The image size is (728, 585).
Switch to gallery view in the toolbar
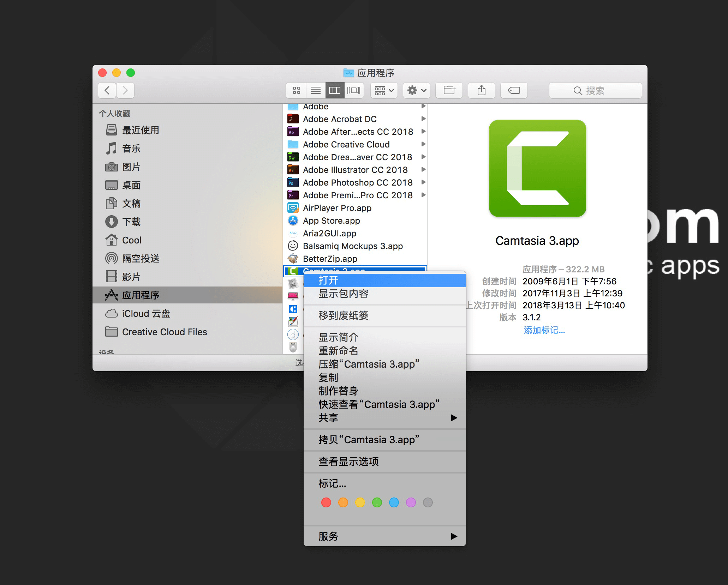(x=354, y=90)
